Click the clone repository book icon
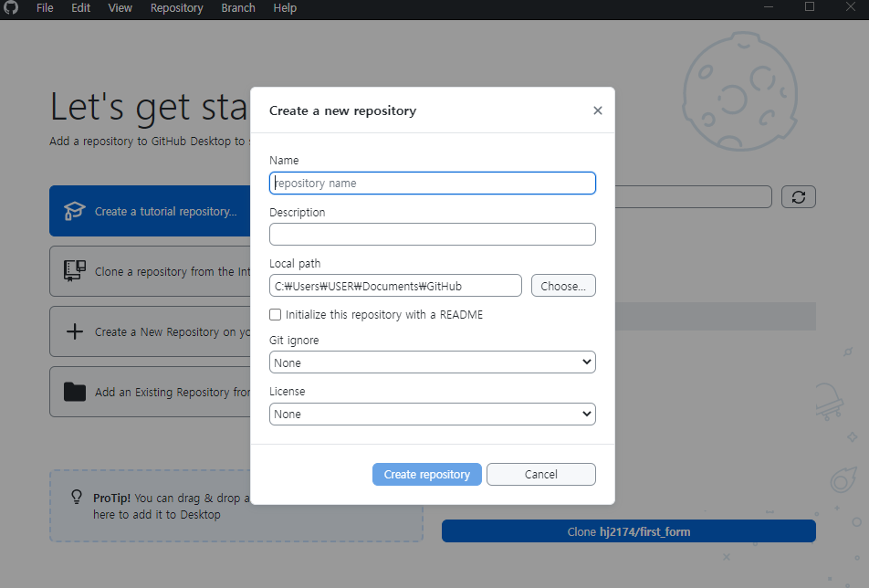 74,271
